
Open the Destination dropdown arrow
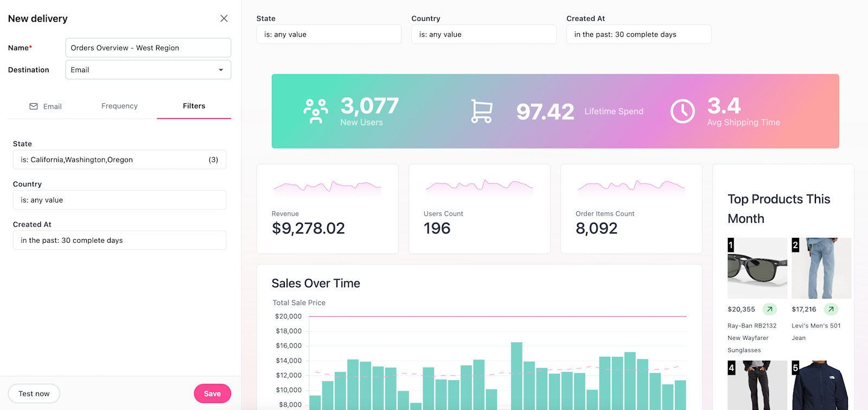click(x=221, y=70)
